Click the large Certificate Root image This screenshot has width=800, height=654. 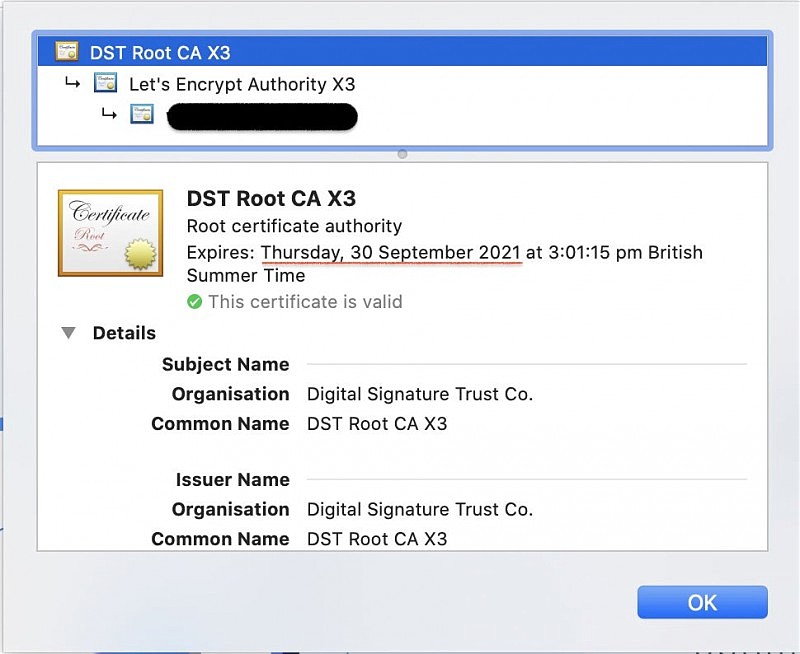pyautogui.click(x=110, y=233)
